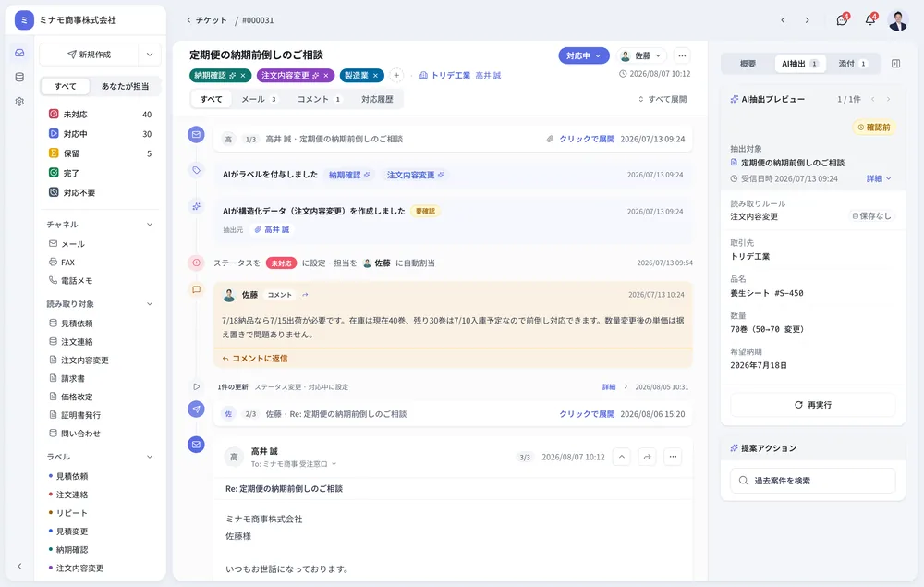Switch to the メール tab
Image resolution: width=924 pixels, height=587 pixels.
[260, 99]
